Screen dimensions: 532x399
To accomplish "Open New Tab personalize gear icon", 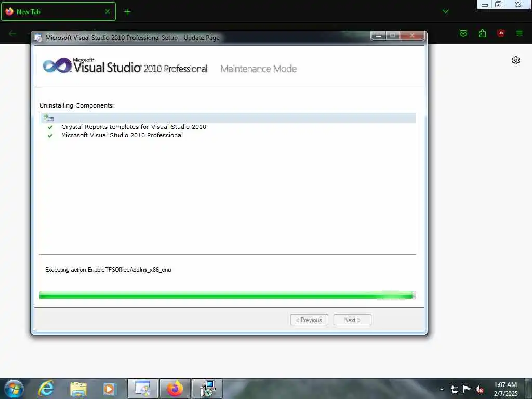I will tap(516, 60).
